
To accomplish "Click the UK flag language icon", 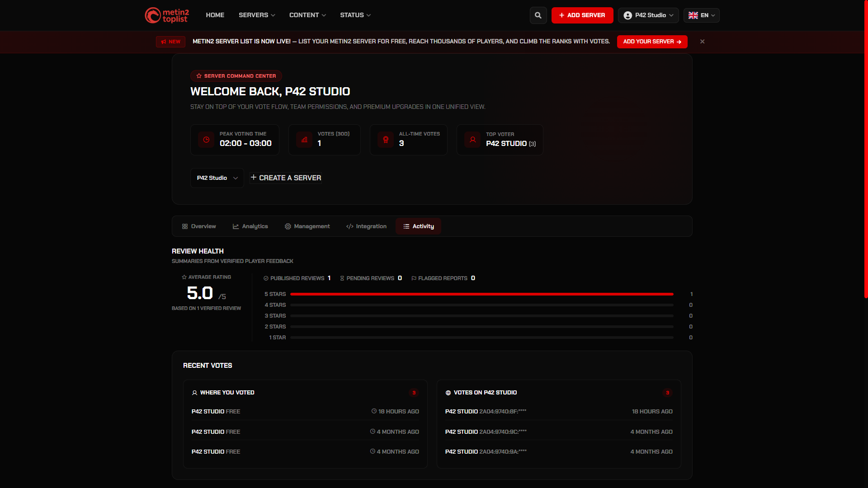I will point(693,15).
